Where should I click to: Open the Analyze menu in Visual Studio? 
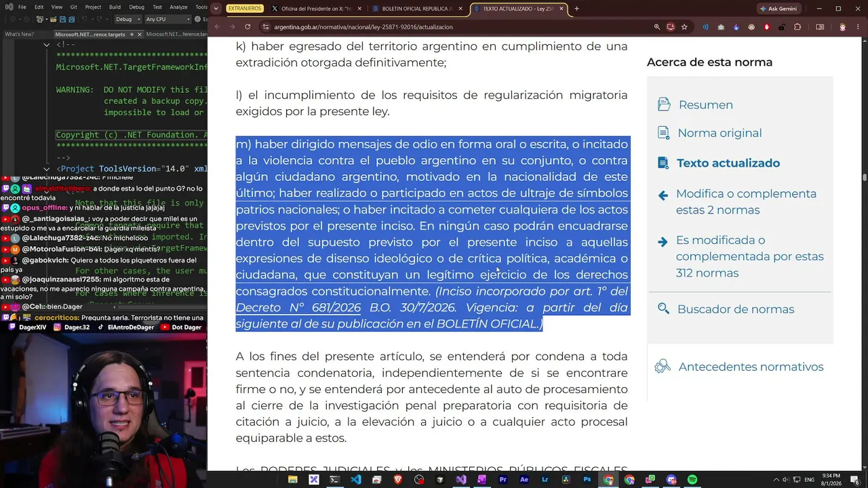[178, 7]
